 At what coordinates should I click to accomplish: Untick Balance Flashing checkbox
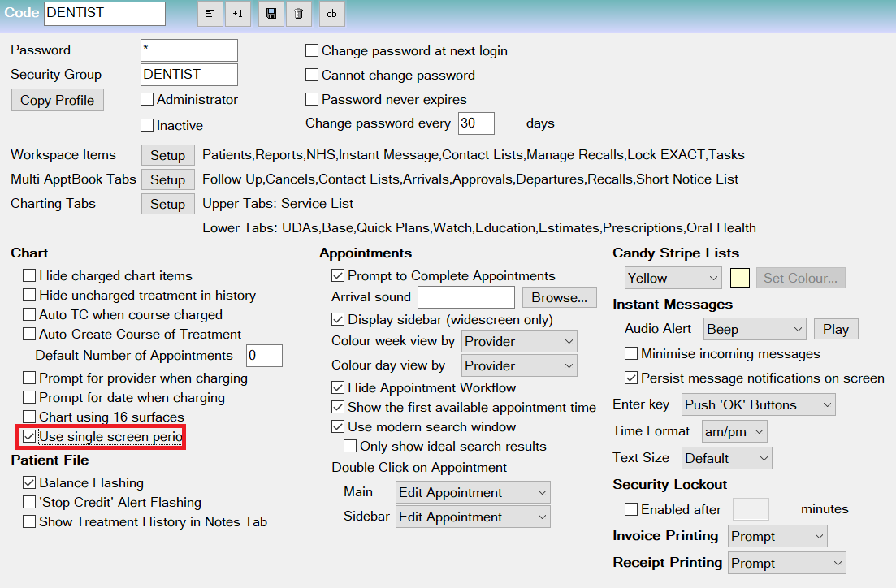tap(29, 483)
